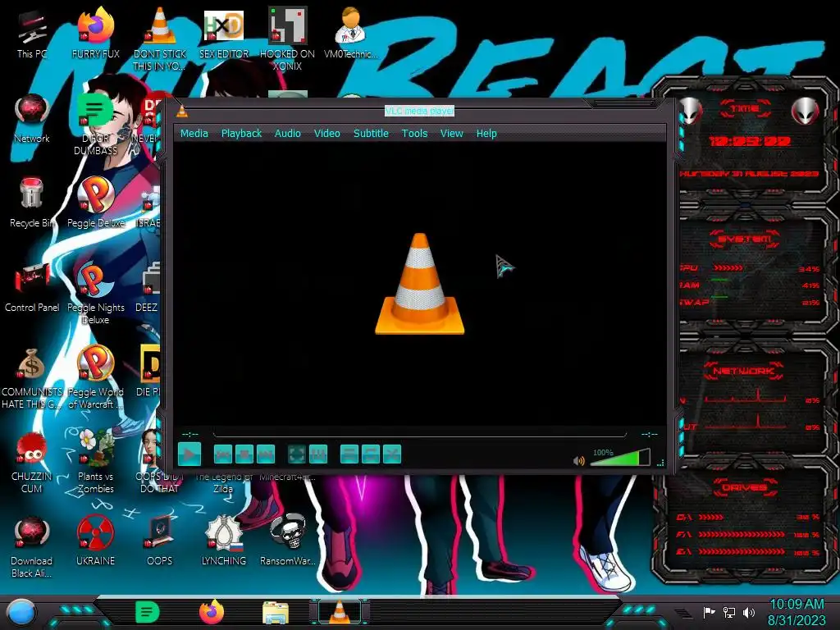Click the NETWORK widget header
Screen dimensions: 840x630
tap(744, 371)
